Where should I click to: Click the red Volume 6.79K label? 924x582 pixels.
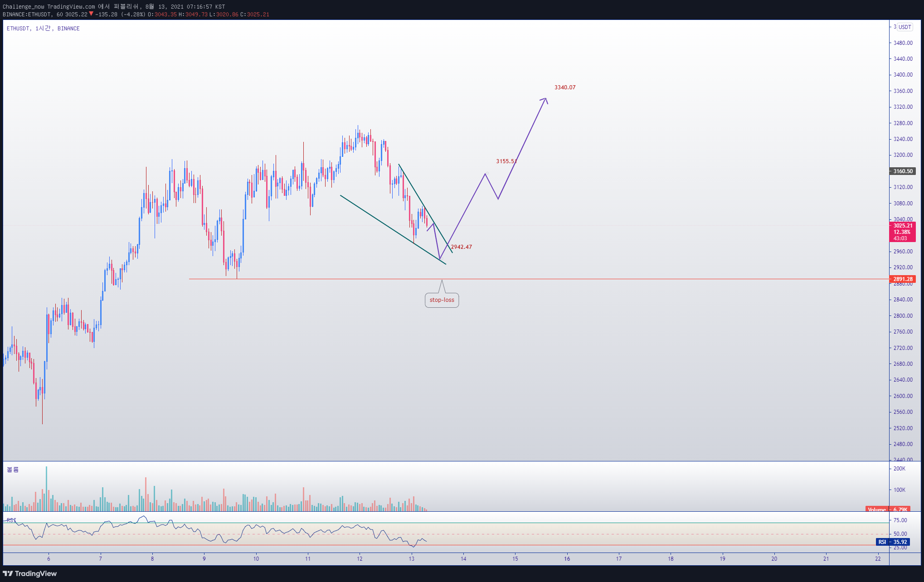tap(887, 509)
